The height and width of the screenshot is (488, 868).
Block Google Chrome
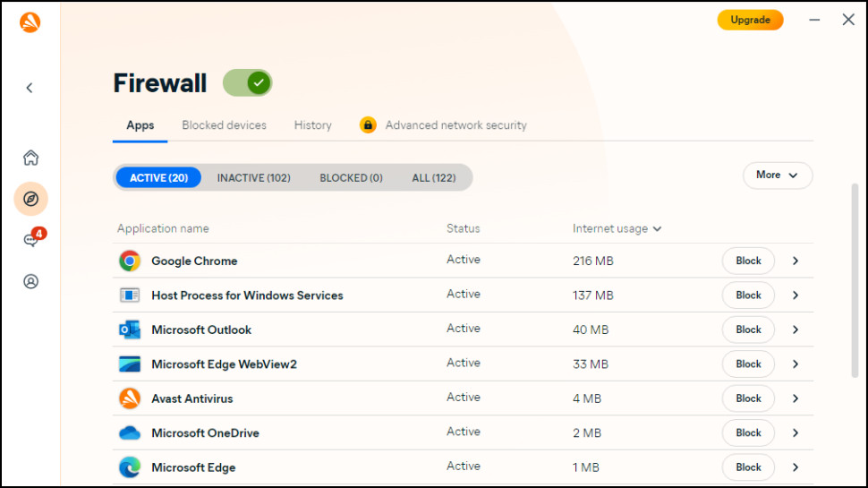[748, 261]
